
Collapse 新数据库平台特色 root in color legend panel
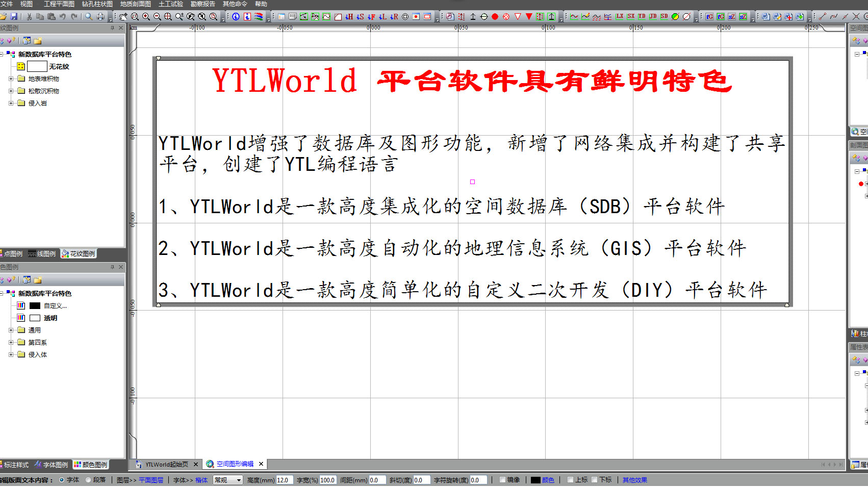click(x=2, y=293)
